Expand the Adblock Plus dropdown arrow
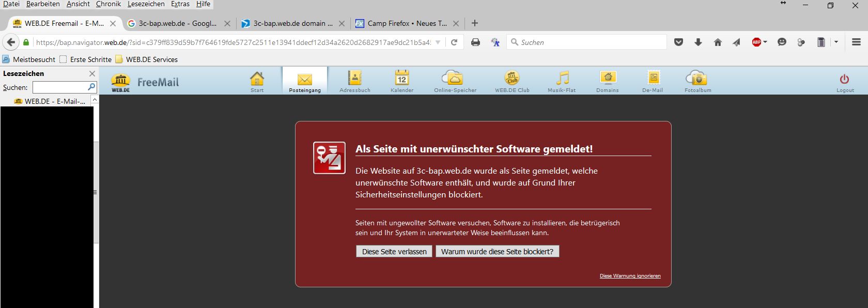The width and height of the screenshot is (868, 308). coord(766,42)
